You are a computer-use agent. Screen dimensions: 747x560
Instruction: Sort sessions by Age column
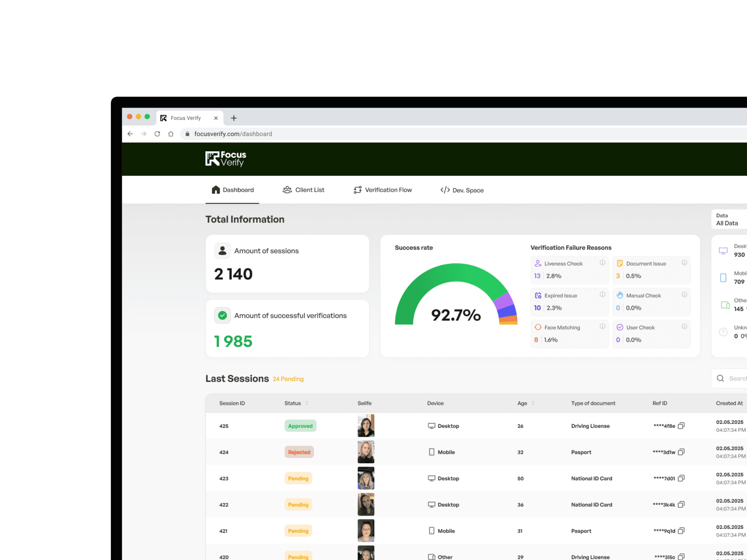533,403
